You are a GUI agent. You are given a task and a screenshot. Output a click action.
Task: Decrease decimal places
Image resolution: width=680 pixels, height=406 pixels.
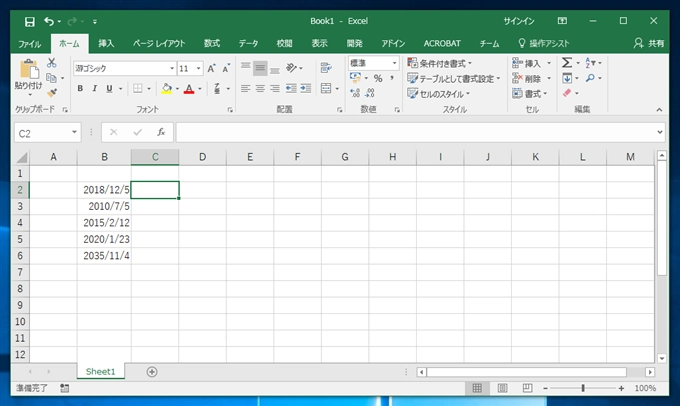coord(370,93)
